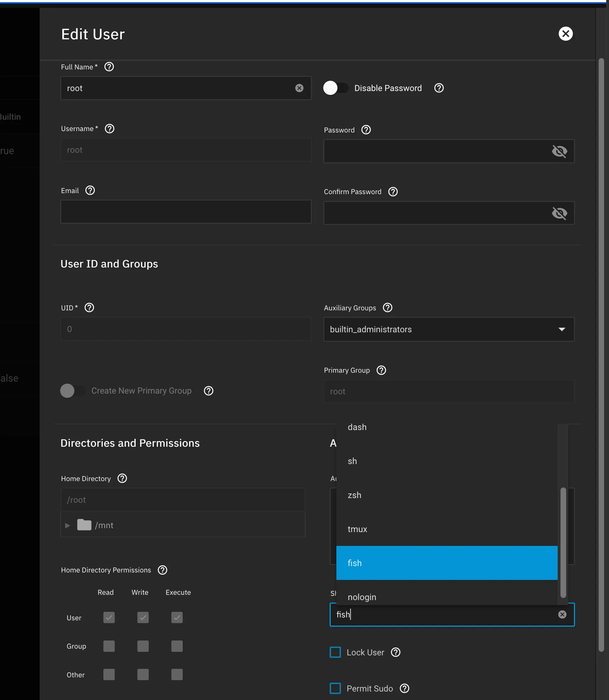
Task: Enable the Lock User checkbox
Action: (x=335, y=652)
